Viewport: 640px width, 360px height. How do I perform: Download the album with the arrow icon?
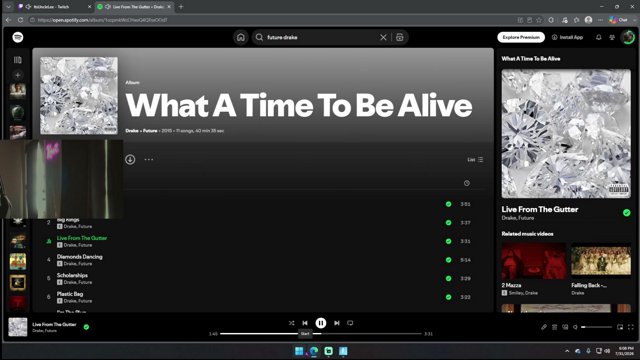click(x=130, y=160)
